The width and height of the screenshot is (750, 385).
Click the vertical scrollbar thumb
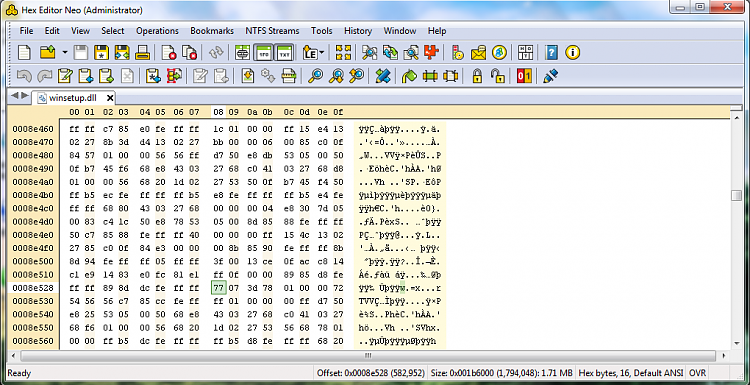tap(737, 195)
